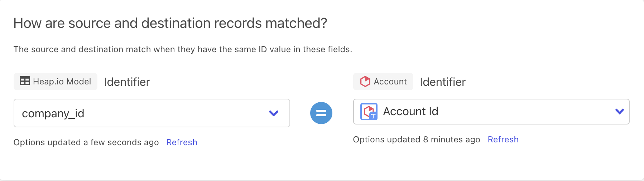Refresh the Account destination options
The width and height of the screenshot is (644, 181).
503,140
